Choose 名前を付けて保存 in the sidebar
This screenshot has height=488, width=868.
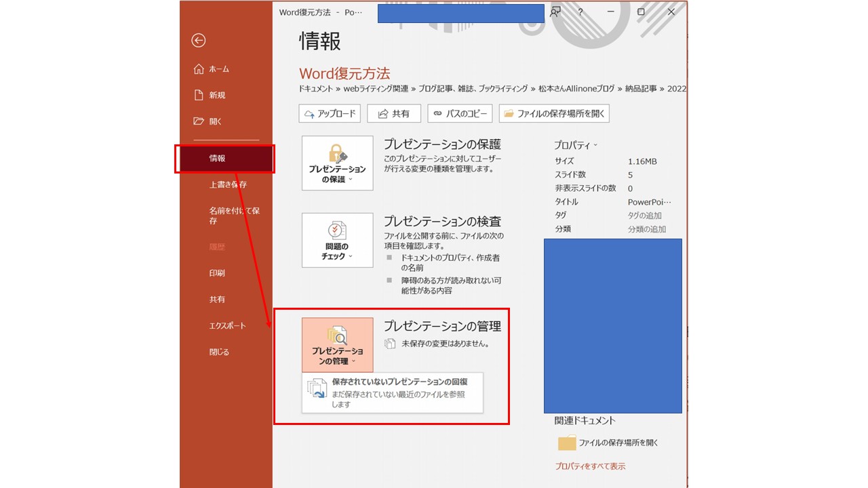point(234,216)
